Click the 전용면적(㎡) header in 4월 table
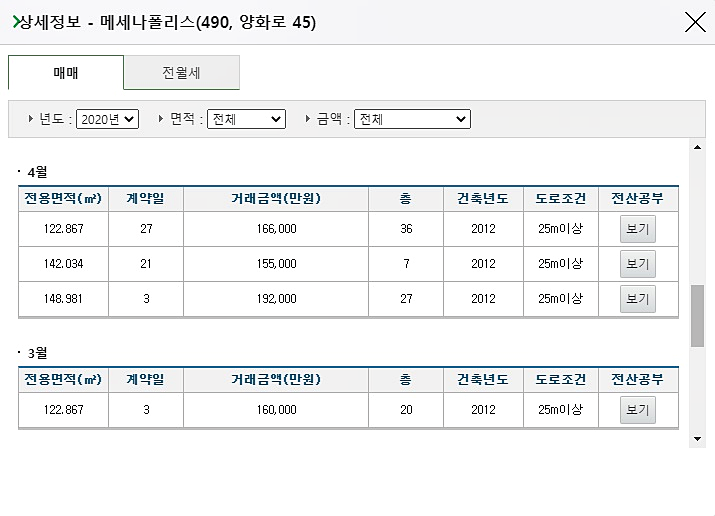 (63, 199)
